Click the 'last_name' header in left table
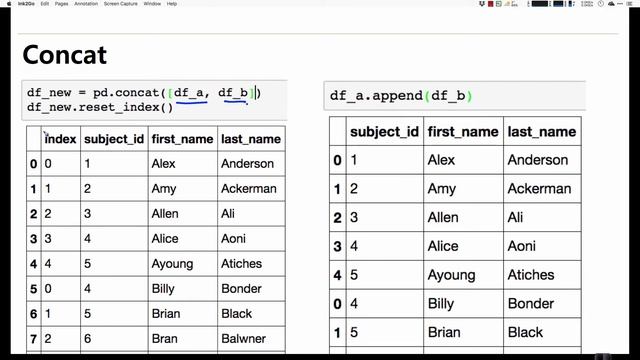 click(251, 139)
